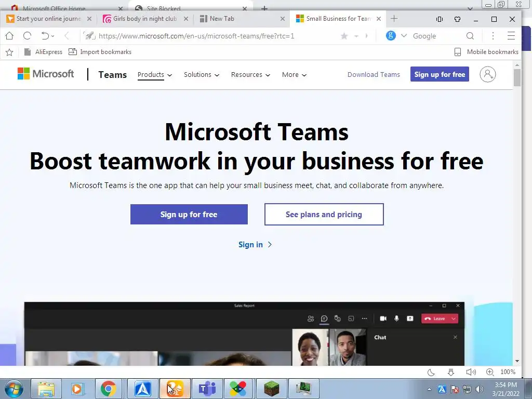Toggle night mode moon icon
The image size is (532, 399).
pos(431,372)
